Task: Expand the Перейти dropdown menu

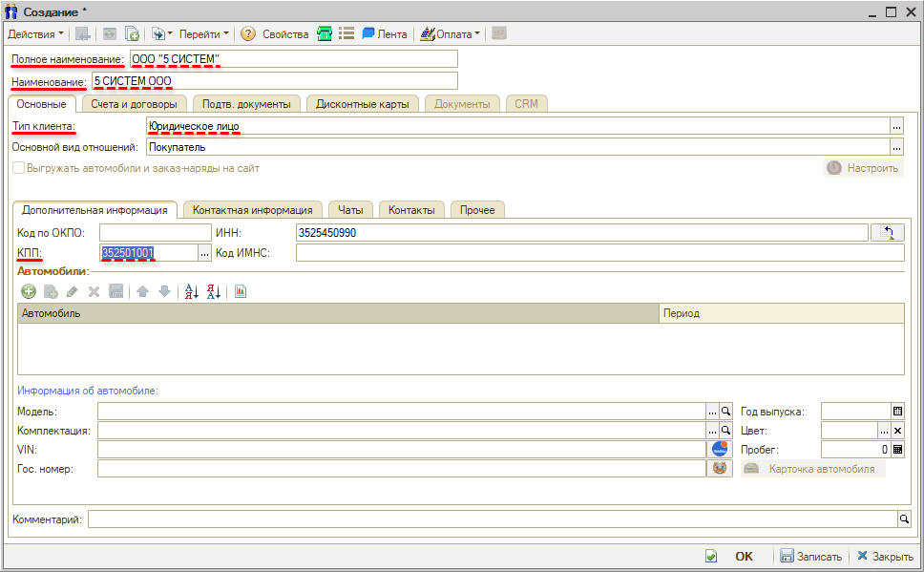Action: tap(204, 34)
